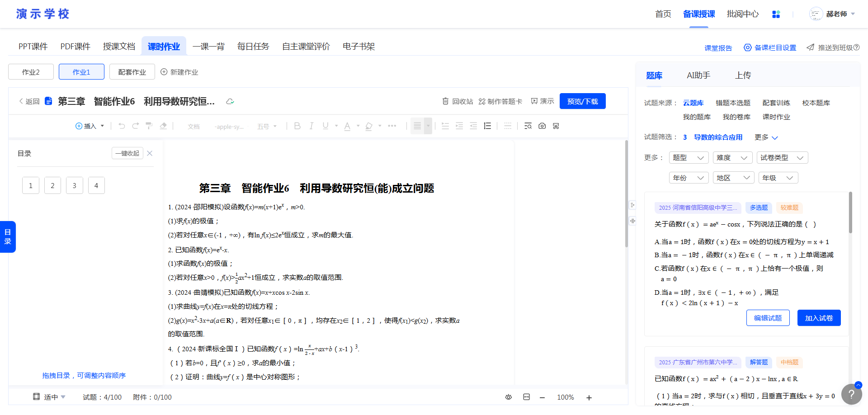Add first question with 加入试卷
Screen dimensions: 868x415
click(819, 318)
